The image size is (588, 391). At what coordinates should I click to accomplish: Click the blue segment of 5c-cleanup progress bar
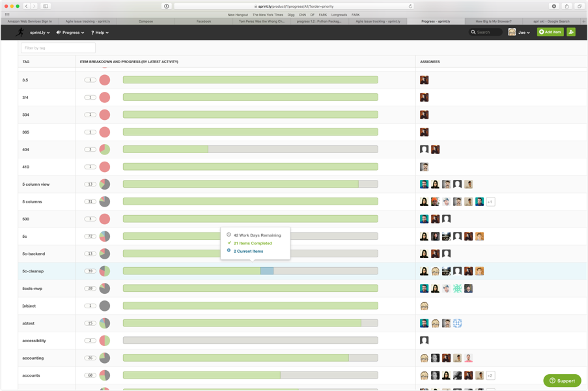266,271
